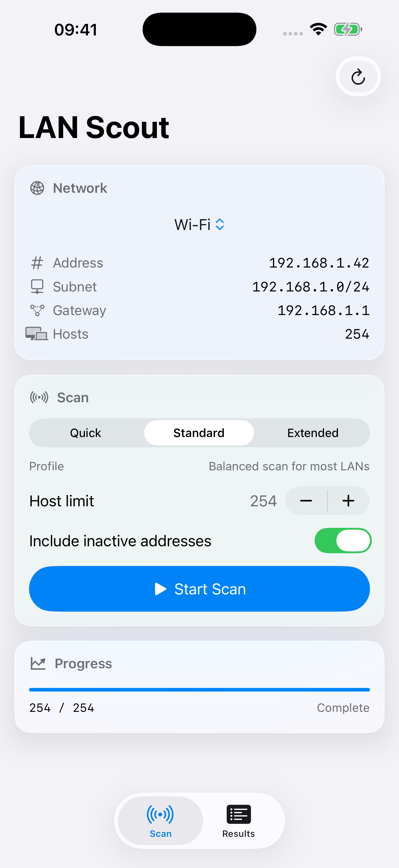Click the Balanced scan for most LANs text
This screenshot has height=868, width=399.
click(x=289, y=466)
